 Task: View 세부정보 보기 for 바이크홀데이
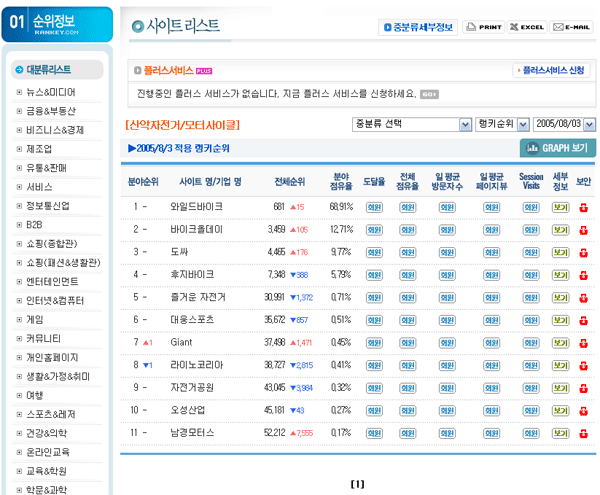(x=560, y=230)
